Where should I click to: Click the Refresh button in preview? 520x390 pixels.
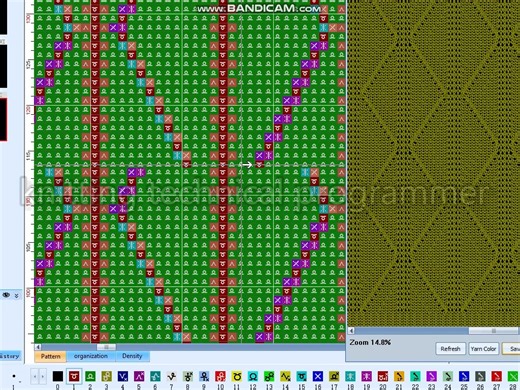(450, 349)
